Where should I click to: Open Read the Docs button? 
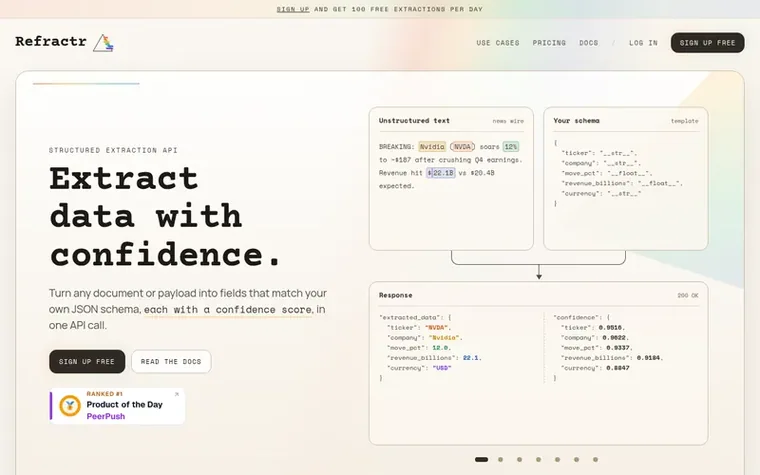click(171, 362)
